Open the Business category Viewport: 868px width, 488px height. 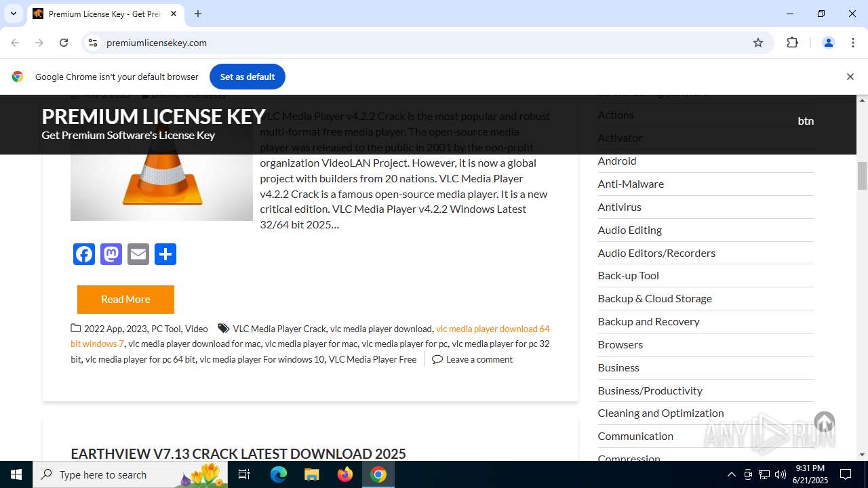click(618, 367)
